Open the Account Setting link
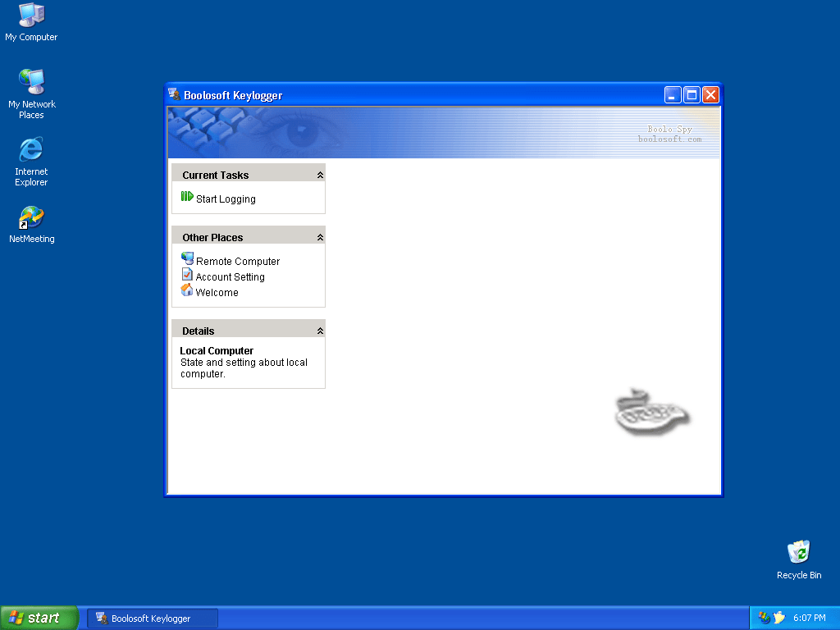Screen dimensions: 840x630 [230, 277]
